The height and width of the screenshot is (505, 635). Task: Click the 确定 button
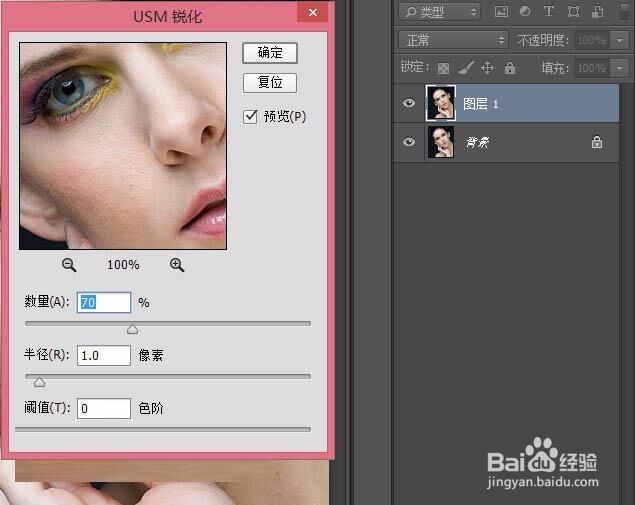[270, 53]
